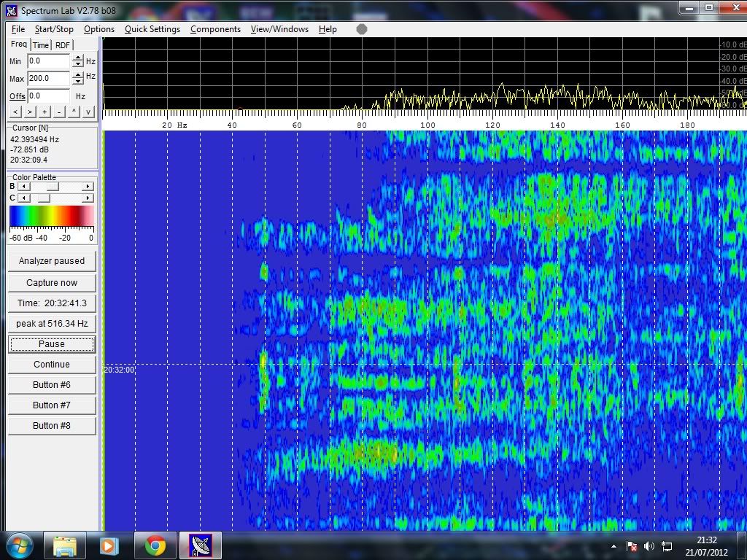Open Spectrum Lab from the taskbar icon
Image resolution: width=747 pixels, height=560 pixels.
click(200, 545)
